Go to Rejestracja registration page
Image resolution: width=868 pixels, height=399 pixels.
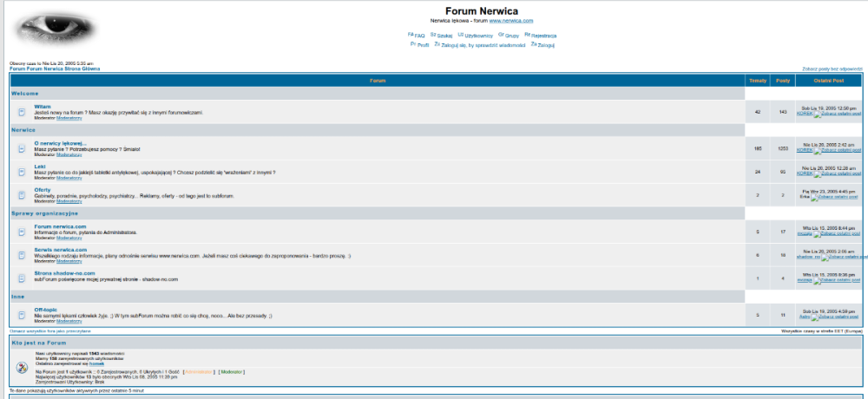tap(543, 36)
